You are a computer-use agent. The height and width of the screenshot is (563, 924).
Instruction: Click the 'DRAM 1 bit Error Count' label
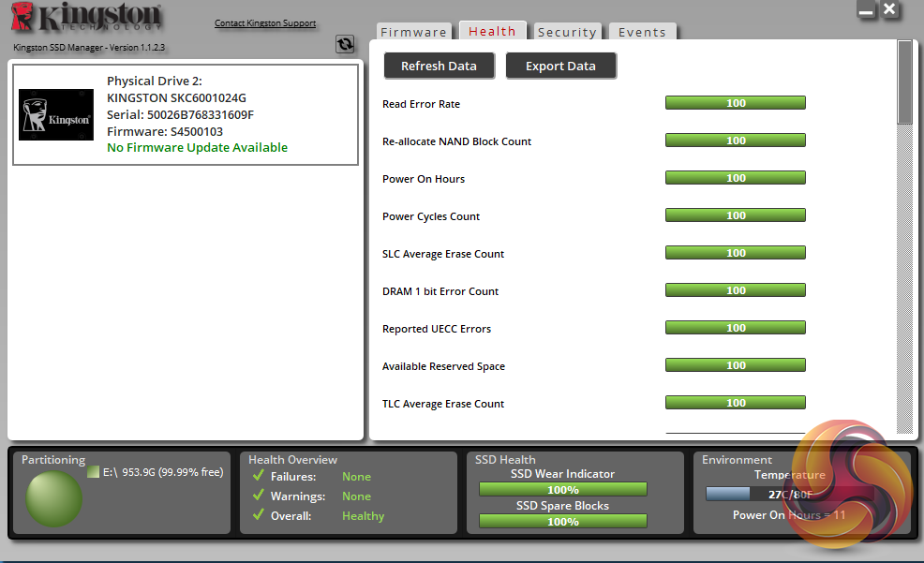click(x=440, y=291)
